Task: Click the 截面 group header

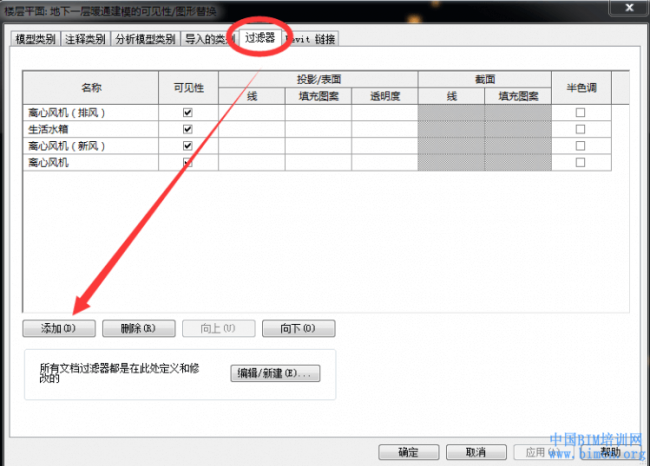Action: tap(485, 79)
